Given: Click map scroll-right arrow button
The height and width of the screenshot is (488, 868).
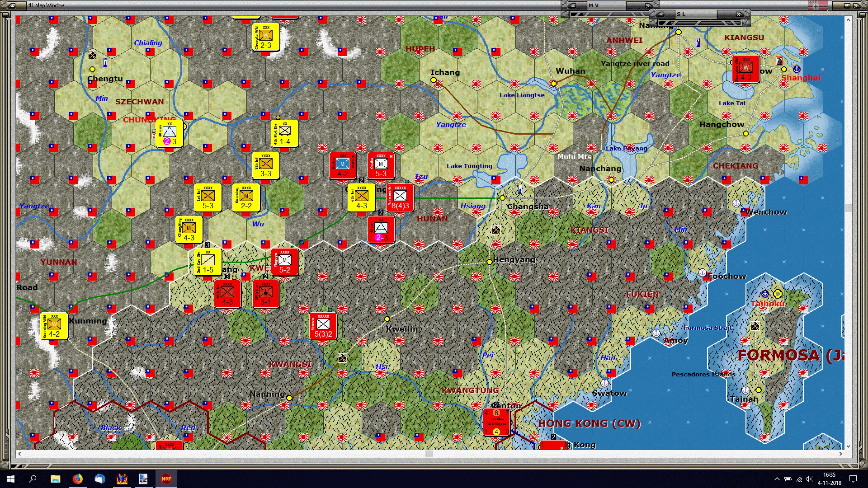Looking at the screenshot, I should point(840,454).
